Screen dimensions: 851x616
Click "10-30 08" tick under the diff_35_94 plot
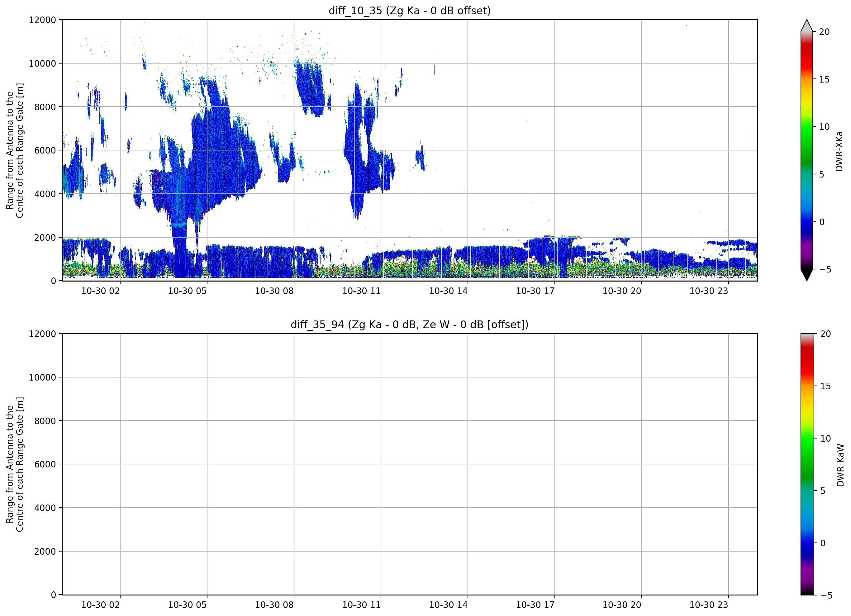pos(274,605)
